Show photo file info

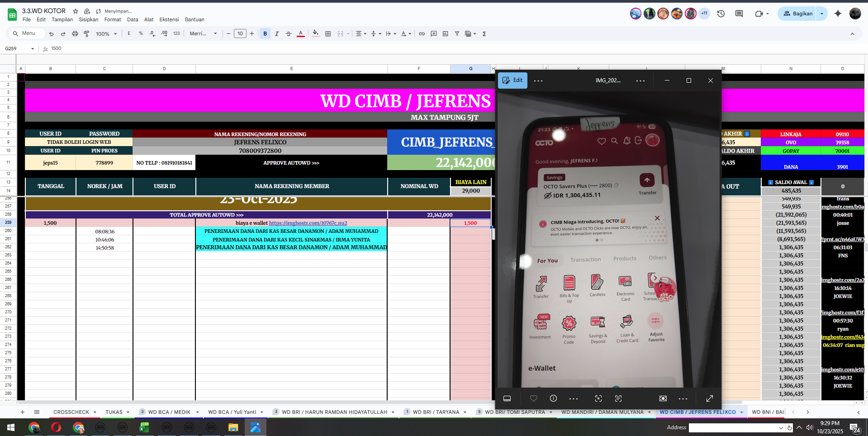pyautogui.click(x=553, y=398)
